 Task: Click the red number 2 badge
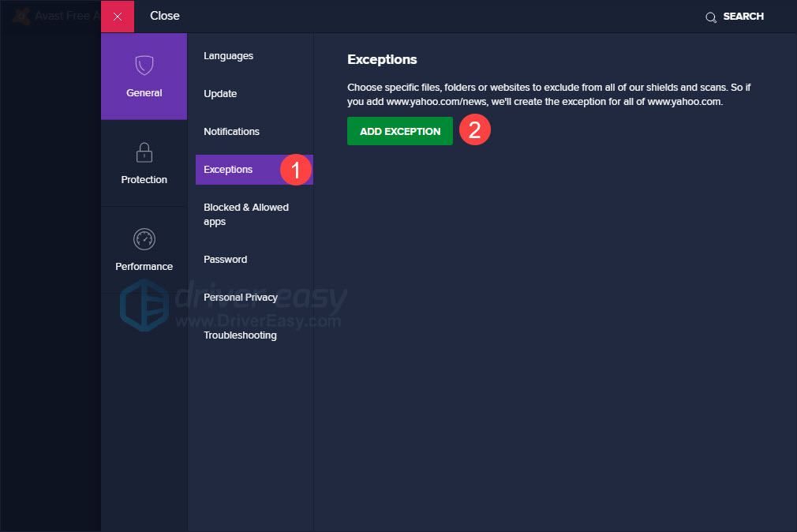(475, 130)
